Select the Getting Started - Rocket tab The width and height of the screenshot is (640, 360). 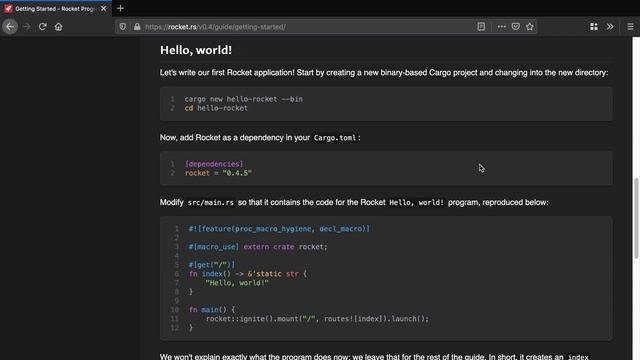(56, 9)
